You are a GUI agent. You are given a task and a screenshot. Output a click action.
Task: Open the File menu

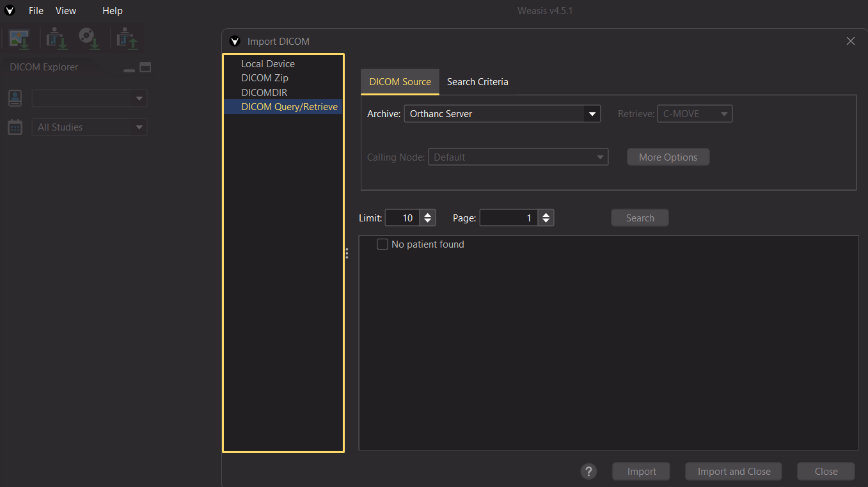point(36,11)
